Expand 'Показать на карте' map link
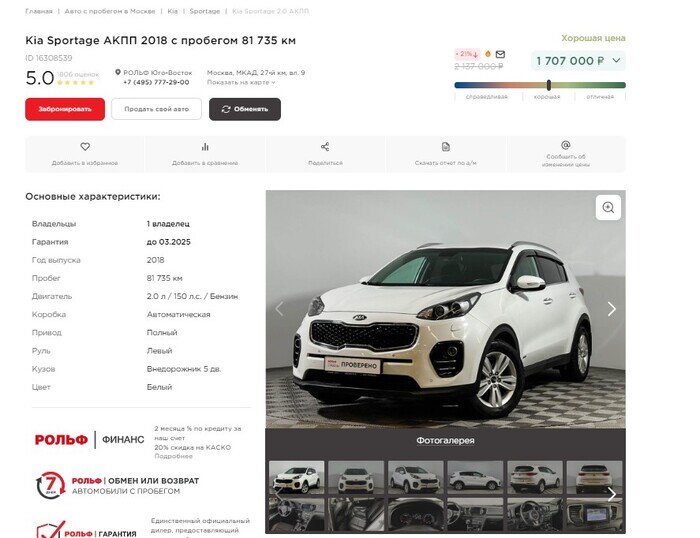The image size is (700, 538). (241, 82)
